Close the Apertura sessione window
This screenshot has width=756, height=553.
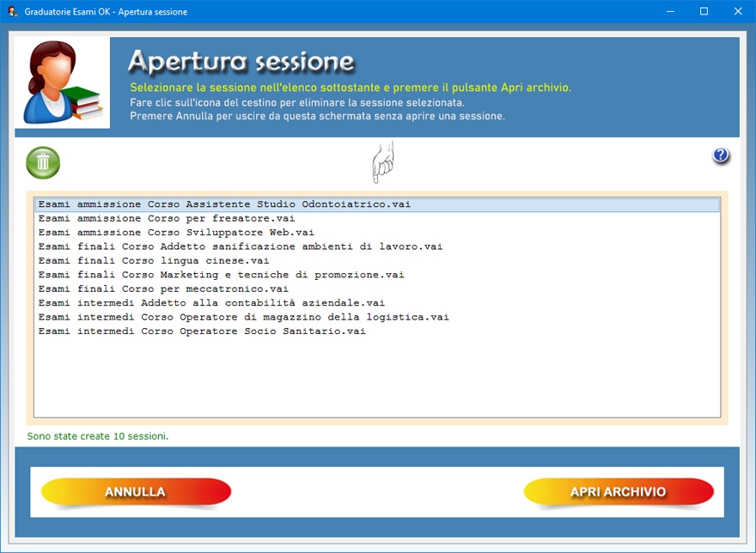(x=738, y=11)
